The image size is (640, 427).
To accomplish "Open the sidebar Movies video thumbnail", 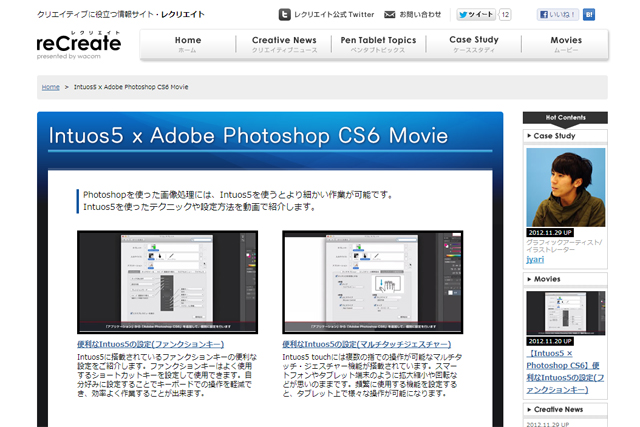I will click(566, 313).
